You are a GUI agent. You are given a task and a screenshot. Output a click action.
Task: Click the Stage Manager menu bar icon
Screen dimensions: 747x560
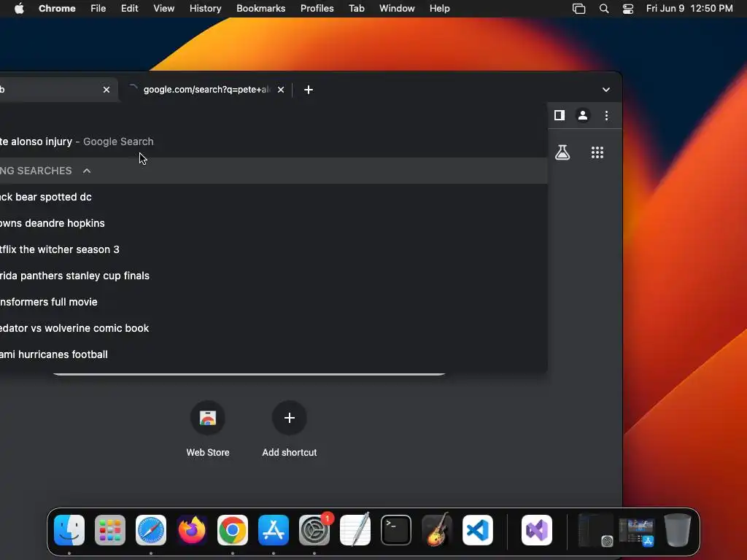click(x=578, y=9)
